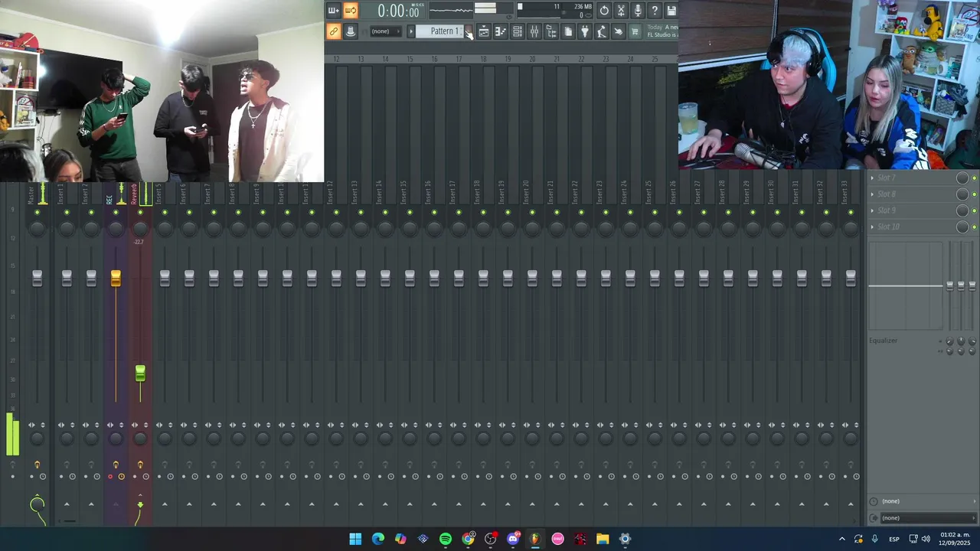
Task: Toggle song/loop mode orange button
Action: (x=350, y=11)
